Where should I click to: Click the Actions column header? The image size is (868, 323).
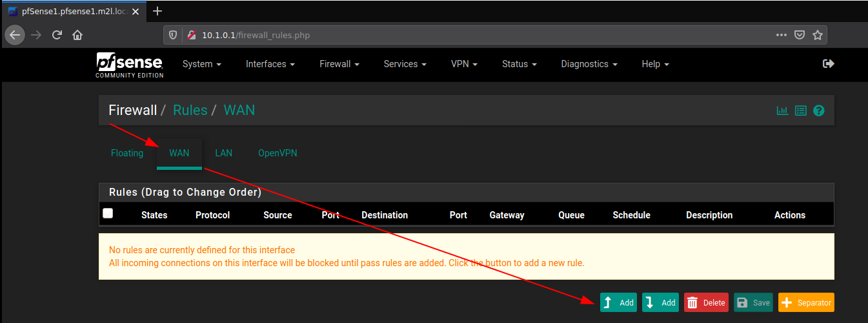coord(790,215)
